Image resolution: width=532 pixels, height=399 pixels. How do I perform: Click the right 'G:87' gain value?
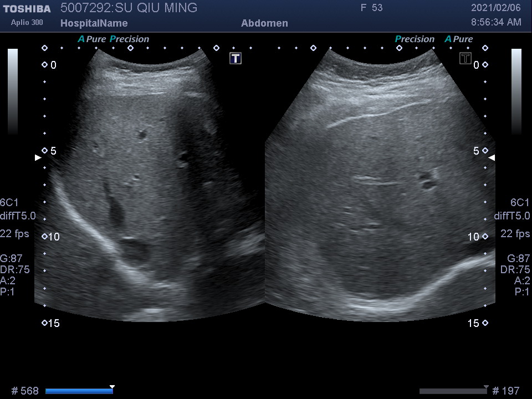(x=519, y=259)
